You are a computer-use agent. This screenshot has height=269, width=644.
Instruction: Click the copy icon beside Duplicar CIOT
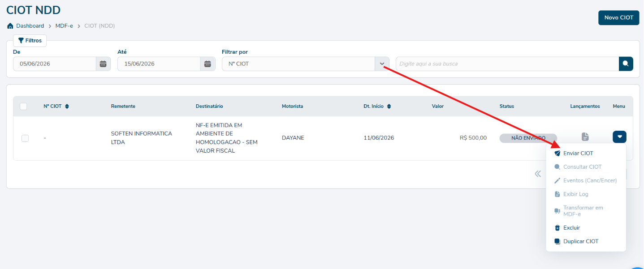tap(557, 241)
